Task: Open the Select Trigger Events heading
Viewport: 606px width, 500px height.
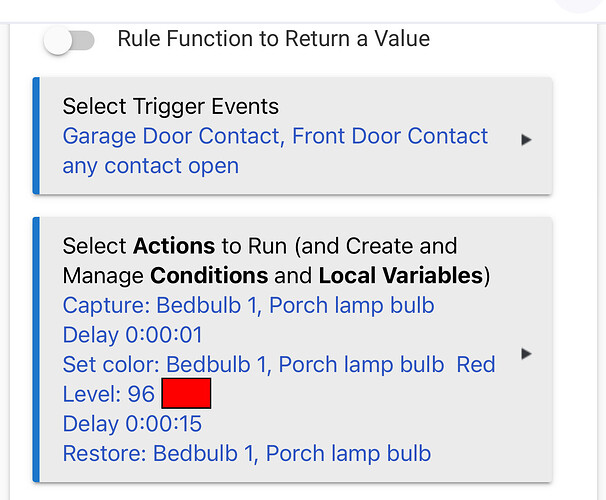Action: (170, 106)
